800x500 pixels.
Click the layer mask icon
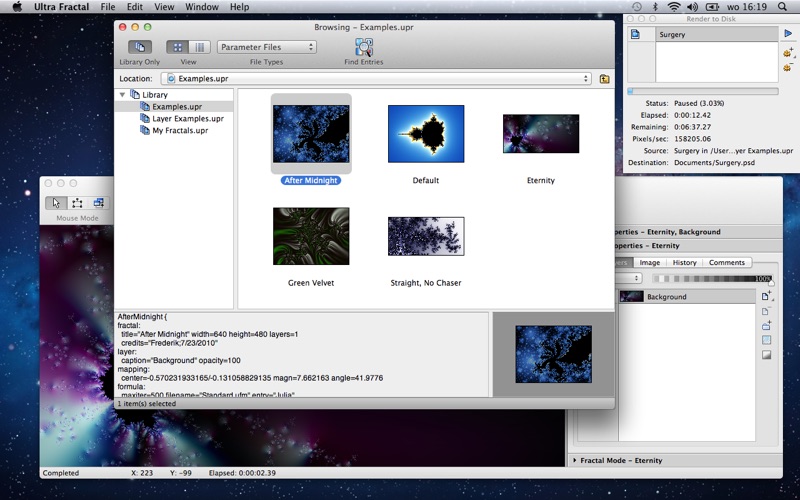[x=766, y=340]
